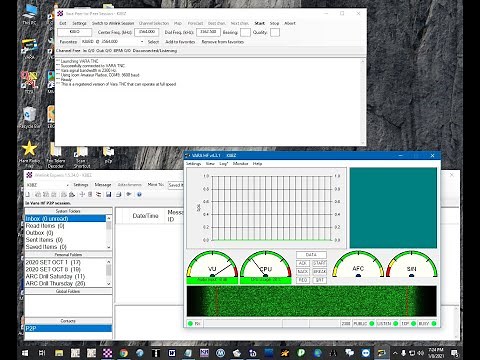Click Recycle Bin desktop icon
This screenshot has height=360, width=480.
pos(29,118)
